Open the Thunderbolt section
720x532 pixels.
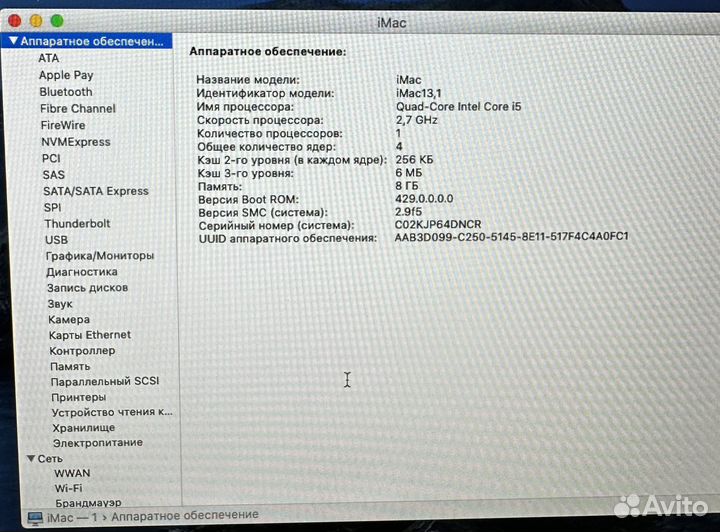point(77,224)
